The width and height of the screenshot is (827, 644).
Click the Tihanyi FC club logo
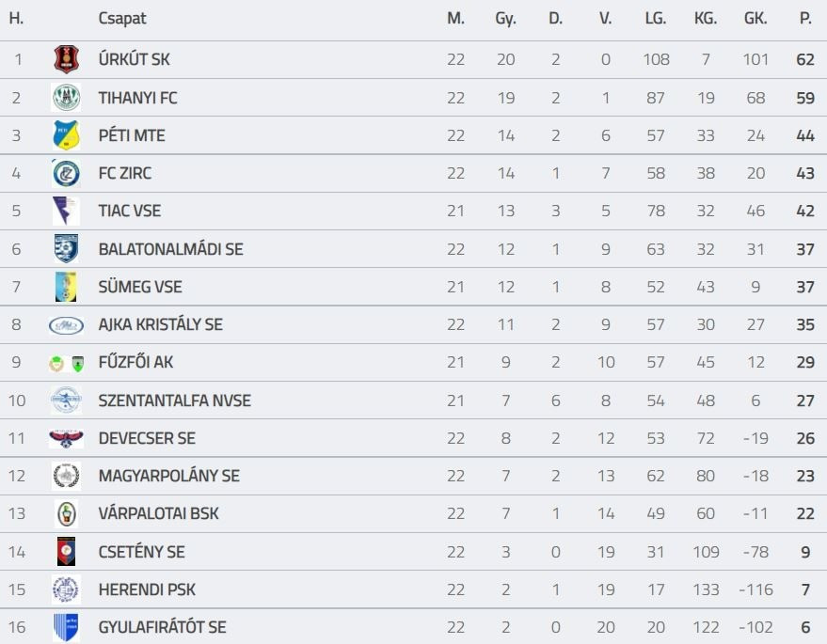coord(66,98)
